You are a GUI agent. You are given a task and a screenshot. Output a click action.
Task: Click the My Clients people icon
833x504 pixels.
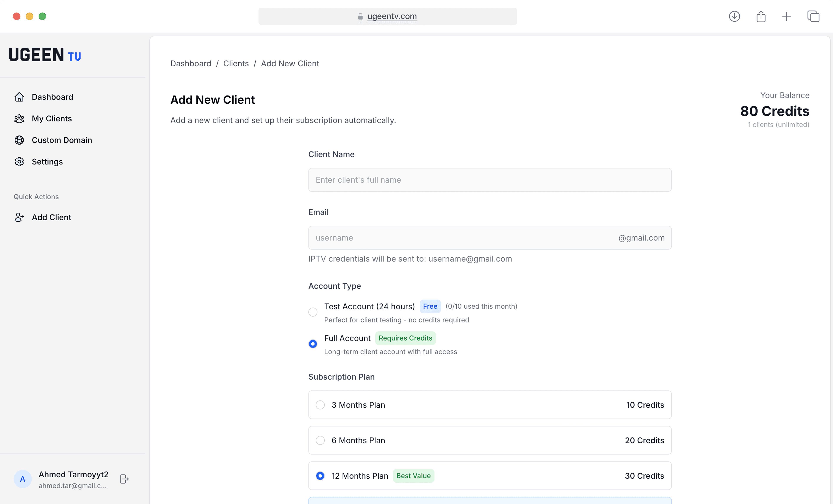pyautogui.click(x=19, y=119)
